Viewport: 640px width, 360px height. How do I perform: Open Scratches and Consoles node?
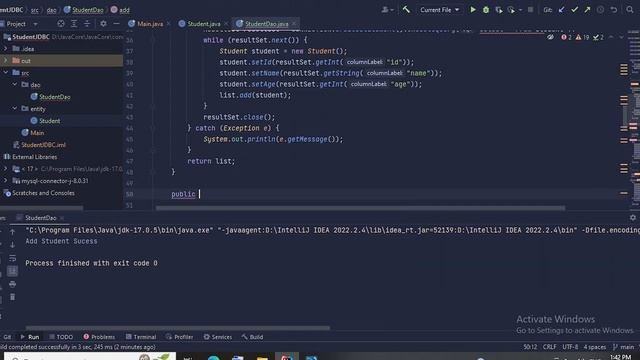coord(43,193)
